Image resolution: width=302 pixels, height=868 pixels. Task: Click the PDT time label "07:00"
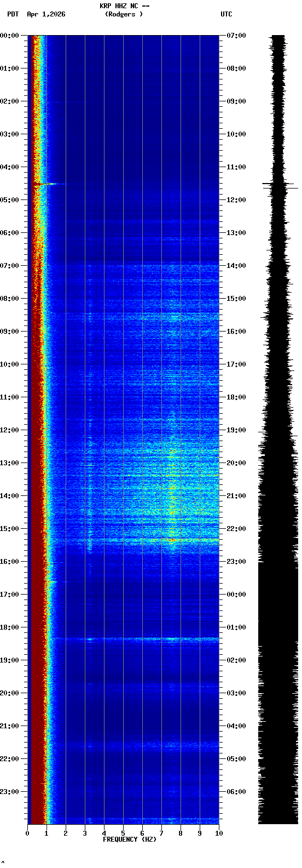click(9, 266)
